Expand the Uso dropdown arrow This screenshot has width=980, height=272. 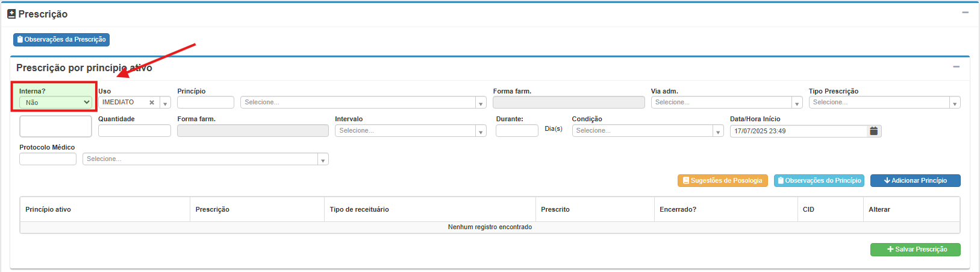point(165,103)
